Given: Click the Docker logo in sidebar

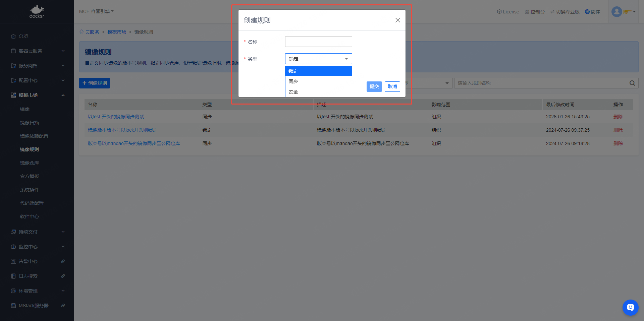Looking at the screenshot, I should coord(37,12).
